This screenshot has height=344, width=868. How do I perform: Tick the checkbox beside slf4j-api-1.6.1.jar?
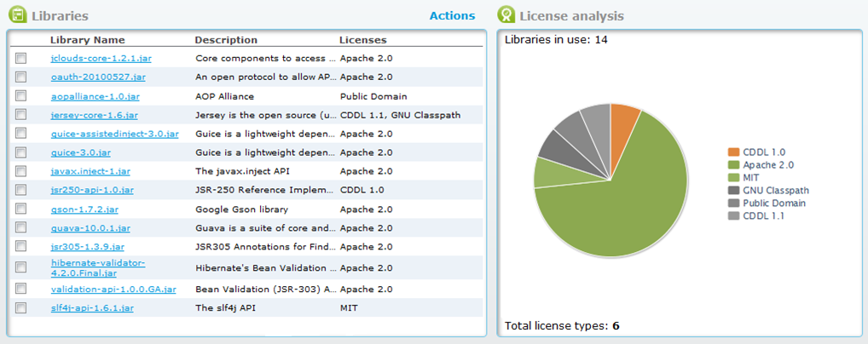(20, 307)
